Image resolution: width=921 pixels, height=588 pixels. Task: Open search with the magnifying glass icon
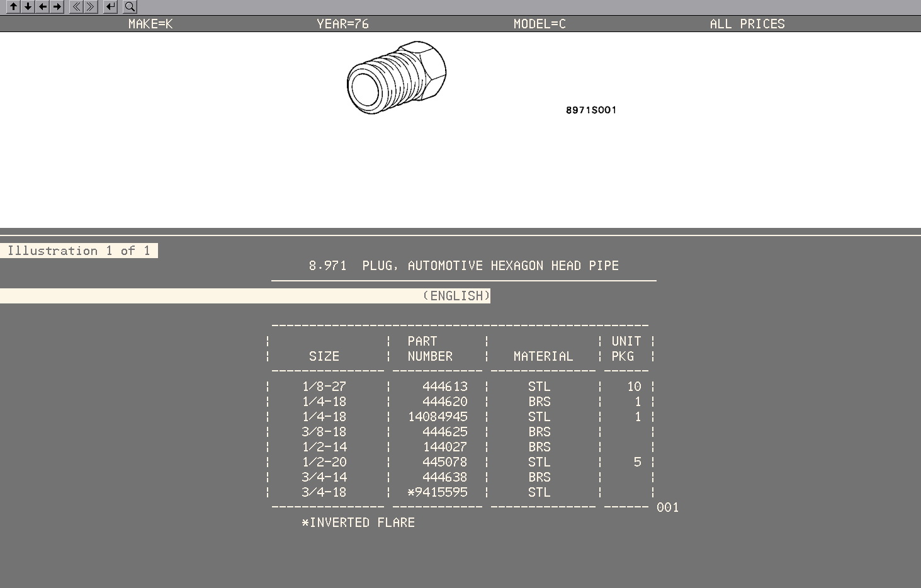(x=130, y=7)
